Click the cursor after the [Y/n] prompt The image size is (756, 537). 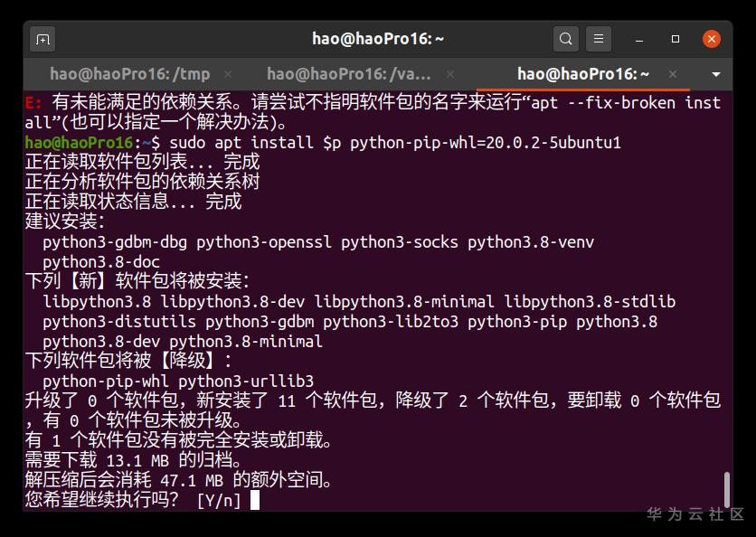point(255,500)
